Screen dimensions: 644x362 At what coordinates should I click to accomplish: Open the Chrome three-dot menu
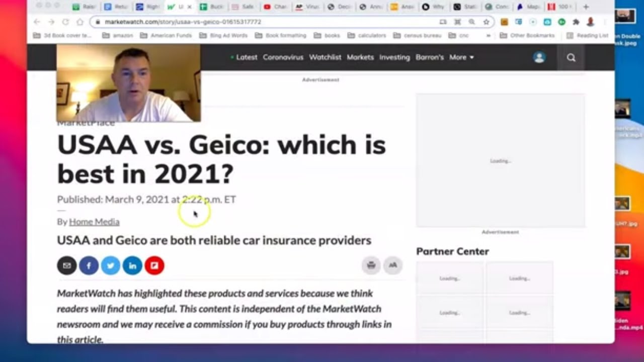(605, 22)
